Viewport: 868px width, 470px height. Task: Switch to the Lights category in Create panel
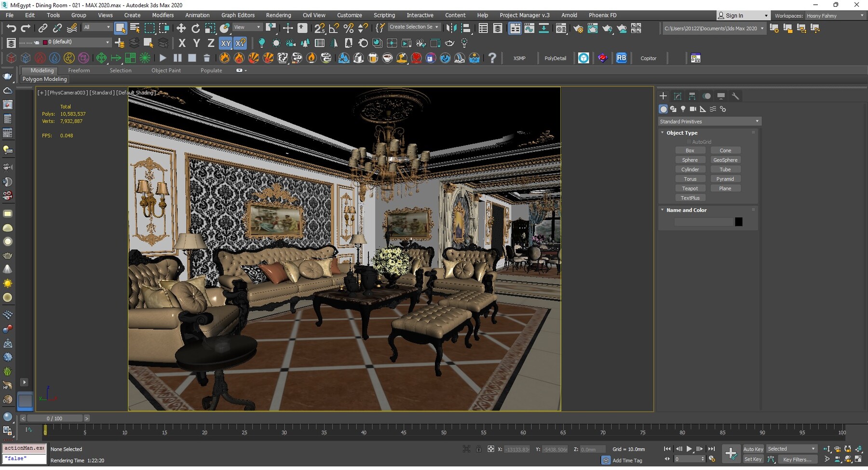[x=683, y=109]
